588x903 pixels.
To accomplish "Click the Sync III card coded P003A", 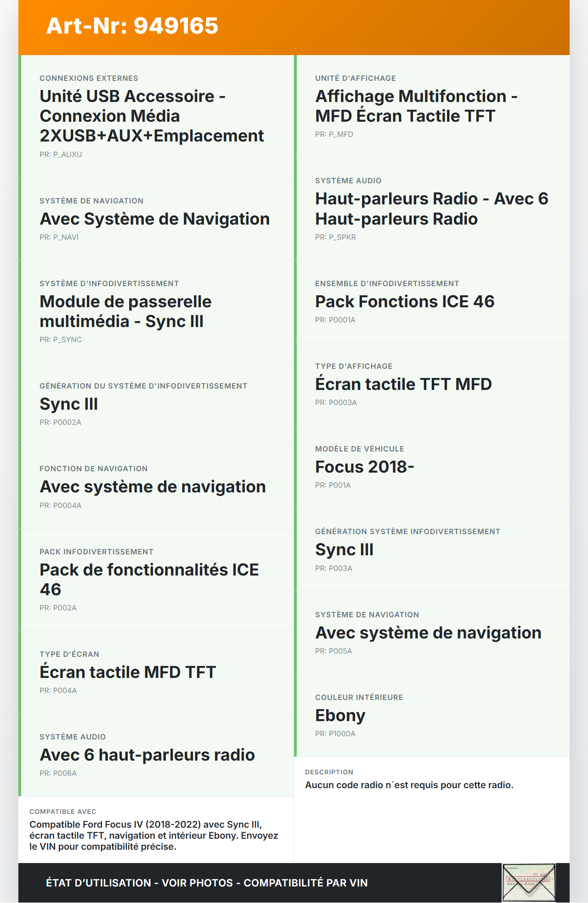I will click(432, 550).
